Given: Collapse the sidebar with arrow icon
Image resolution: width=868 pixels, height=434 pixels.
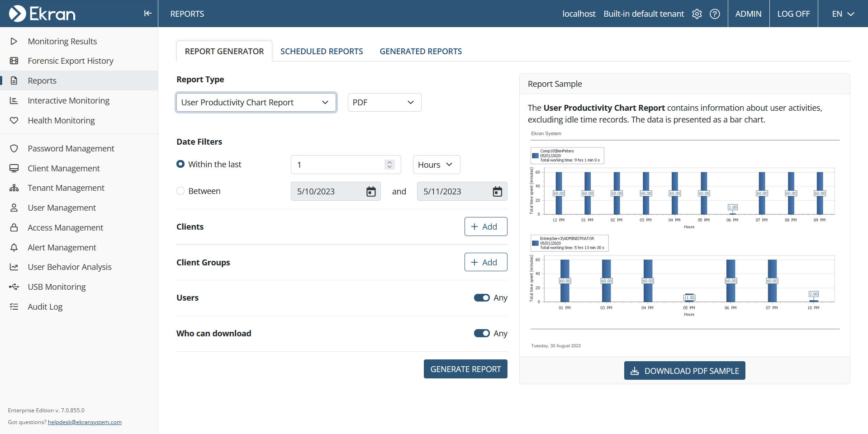Looking at the screenshot, I should [x=147, y=14].
